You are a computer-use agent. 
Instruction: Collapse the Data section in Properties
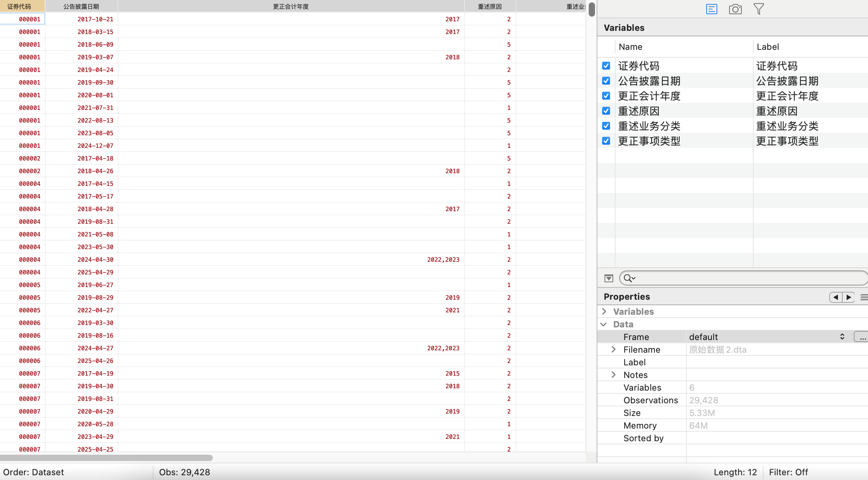tap(604, 324)
